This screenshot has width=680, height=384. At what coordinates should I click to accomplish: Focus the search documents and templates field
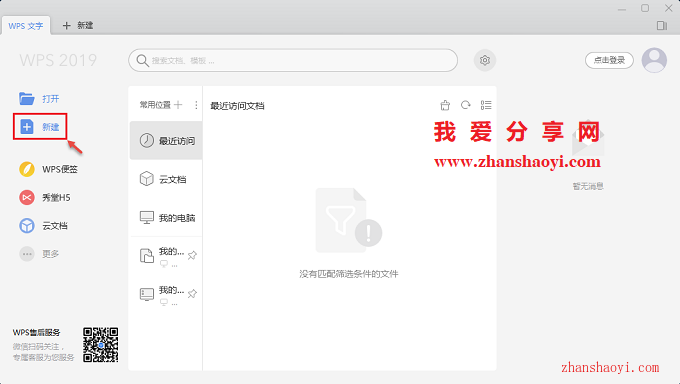click(x=293, y=60)
